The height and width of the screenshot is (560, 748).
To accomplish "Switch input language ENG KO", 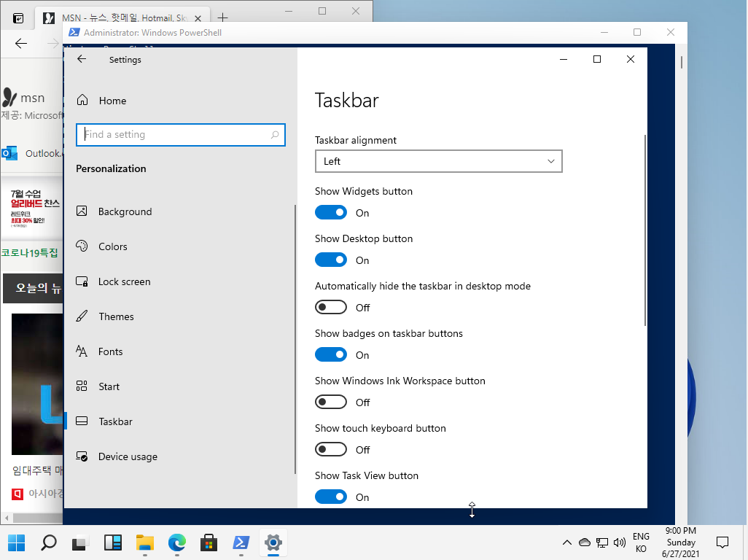I will 641,542.
